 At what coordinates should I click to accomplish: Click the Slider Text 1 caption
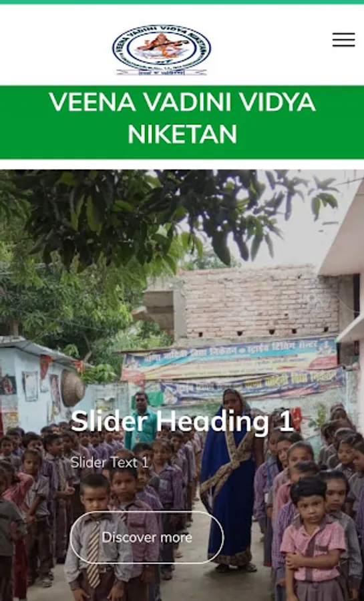point(110,463)
